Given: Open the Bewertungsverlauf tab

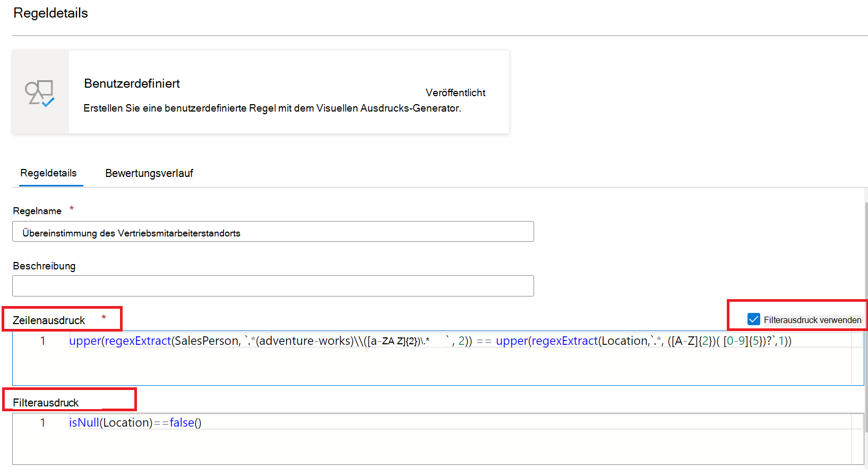Looking at the screenshot, I should [x=149, y=173].
